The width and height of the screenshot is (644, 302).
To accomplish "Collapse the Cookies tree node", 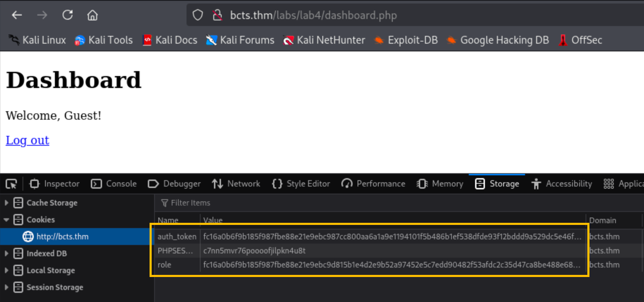I will click(x=6, y=220).
